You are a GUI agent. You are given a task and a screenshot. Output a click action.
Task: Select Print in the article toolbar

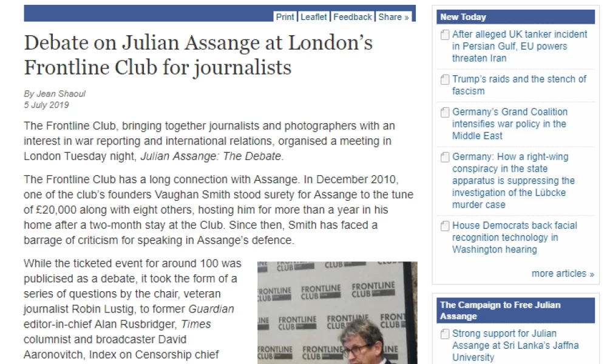(285, 17)
